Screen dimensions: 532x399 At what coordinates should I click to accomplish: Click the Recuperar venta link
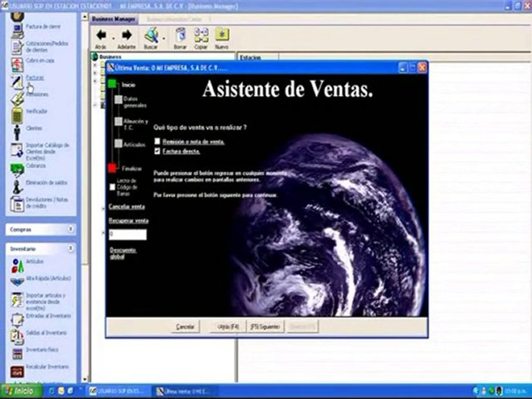point(129,221)
